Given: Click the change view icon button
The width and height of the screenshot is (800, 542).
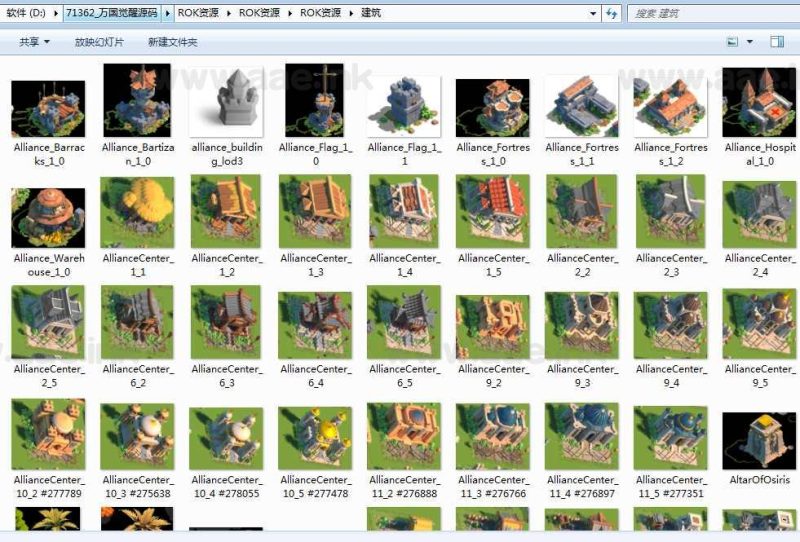Looking at the screenshot, I should click(x=733, y=42).
